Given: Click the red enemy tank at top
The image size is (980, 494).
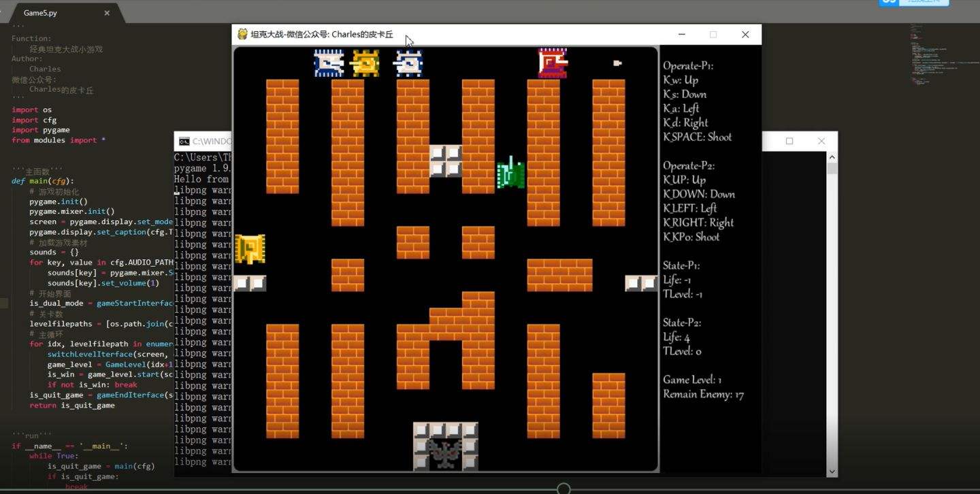Looking at the screenshot, I should point(552,63).
